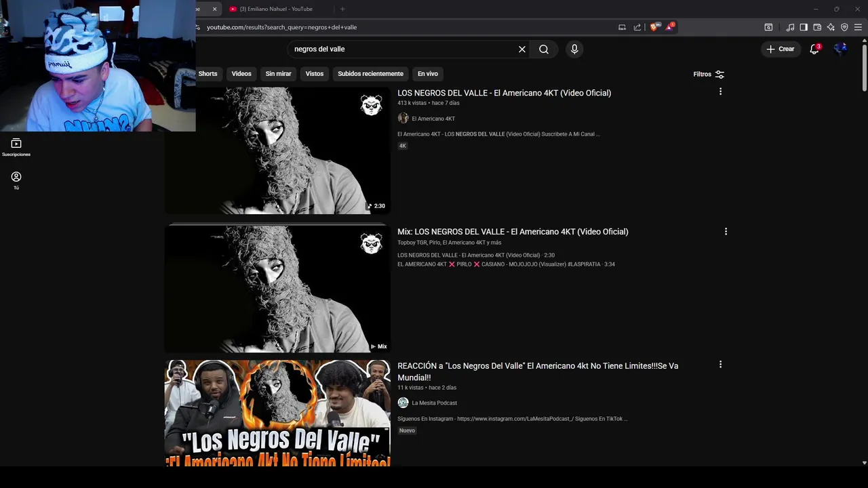The image size is (868, 488).
Task: Open the notifications bell
Action: 815,49
